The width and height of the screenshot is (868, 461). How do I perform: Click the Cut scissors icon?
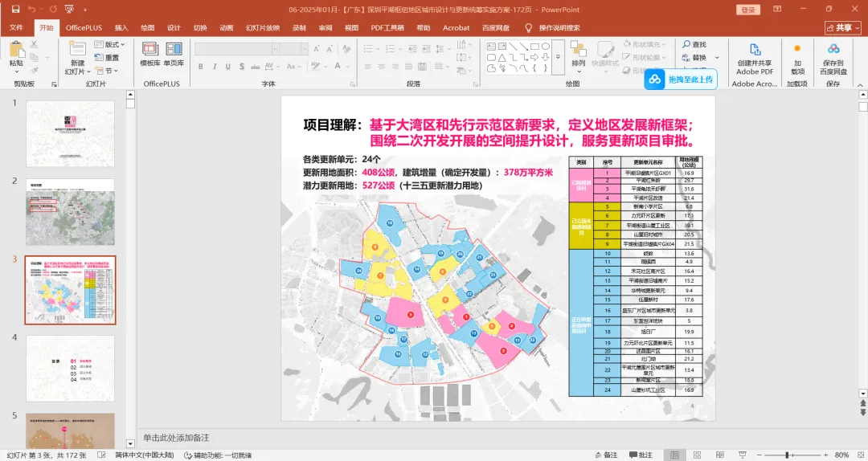[35, 44]
